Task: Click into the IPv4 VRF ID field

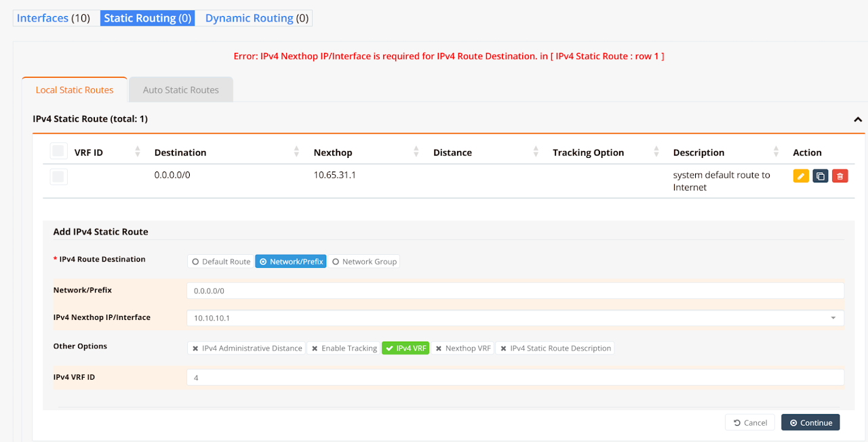Action: [515, 378]
